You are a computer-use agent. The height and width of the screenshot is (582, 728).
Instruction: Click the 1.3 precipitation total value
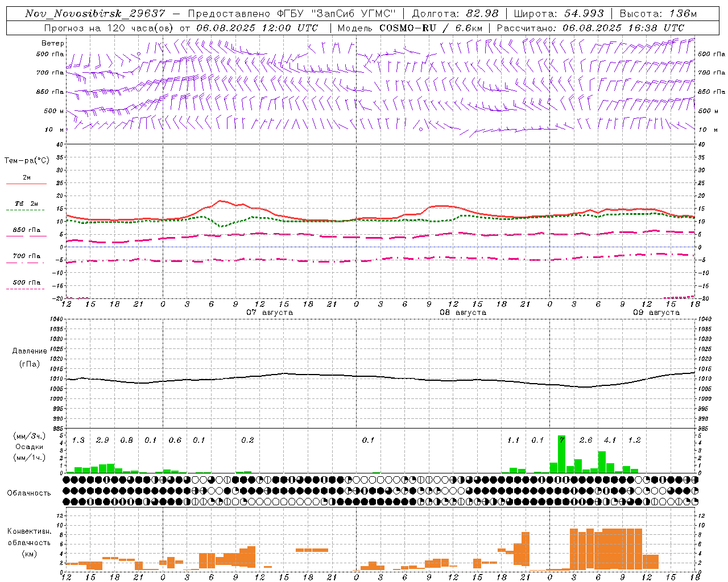click(x=78, y=440)
